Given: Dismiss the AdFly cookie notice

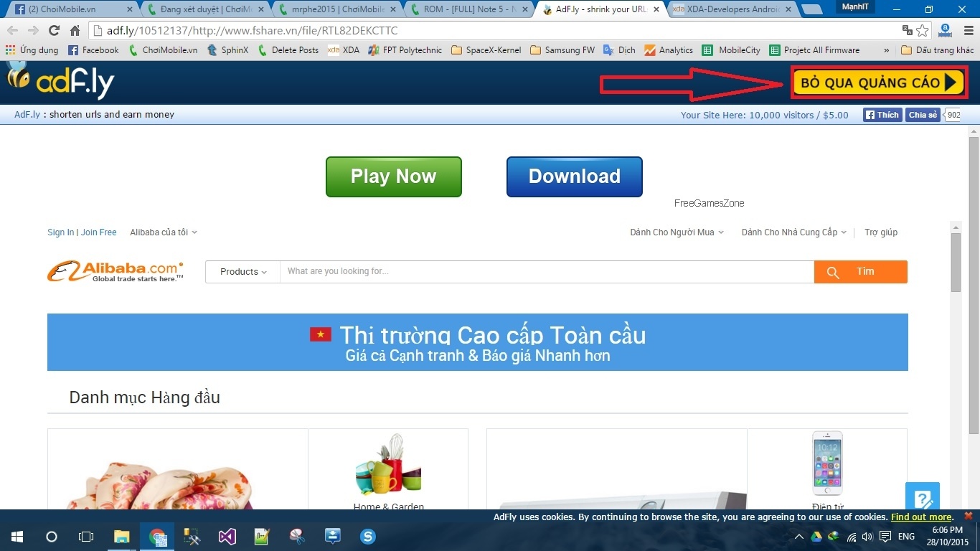Looking at the screenshot, I should (969, 517).
